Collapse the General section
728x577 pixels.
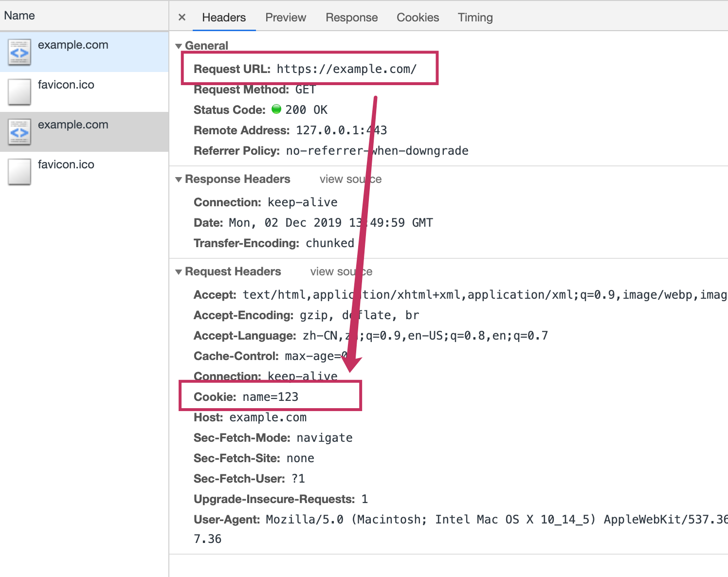point(179,46)
